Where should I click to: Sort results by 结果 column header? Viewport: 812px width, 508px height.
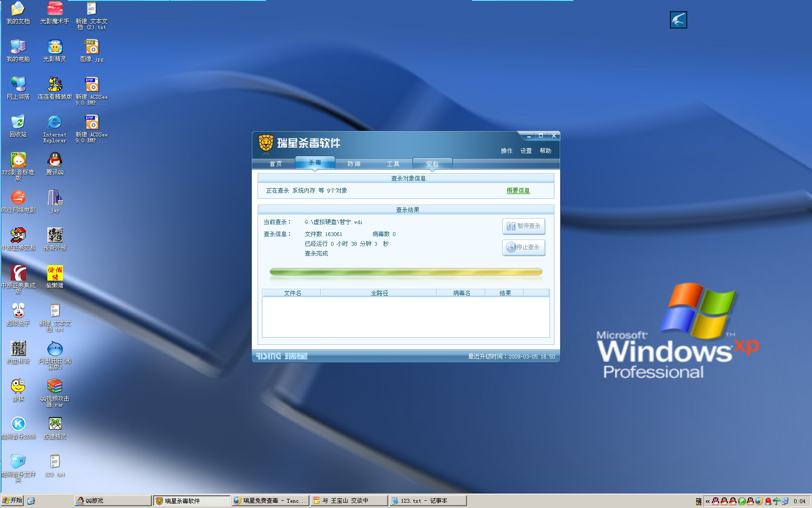[505, 293]
